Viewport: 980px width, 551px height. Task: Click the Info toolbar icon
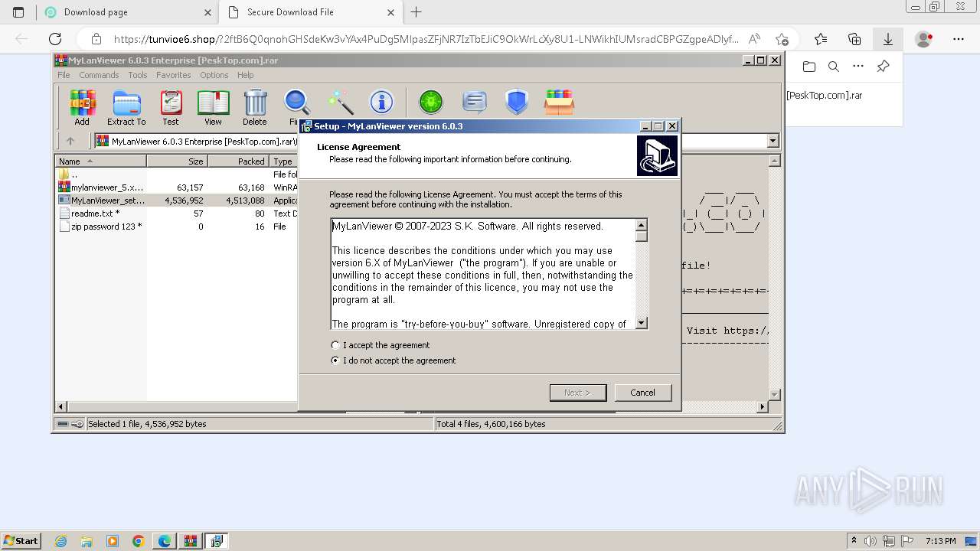[381, 102]
